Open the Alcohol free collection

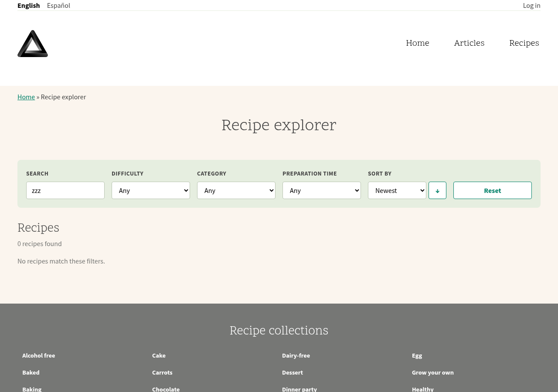click(x=39, y=355)
